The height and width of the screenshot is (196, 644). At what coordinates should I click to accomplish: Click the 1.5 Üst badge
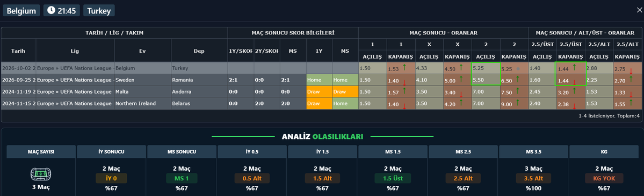click(x=393, y=178)
